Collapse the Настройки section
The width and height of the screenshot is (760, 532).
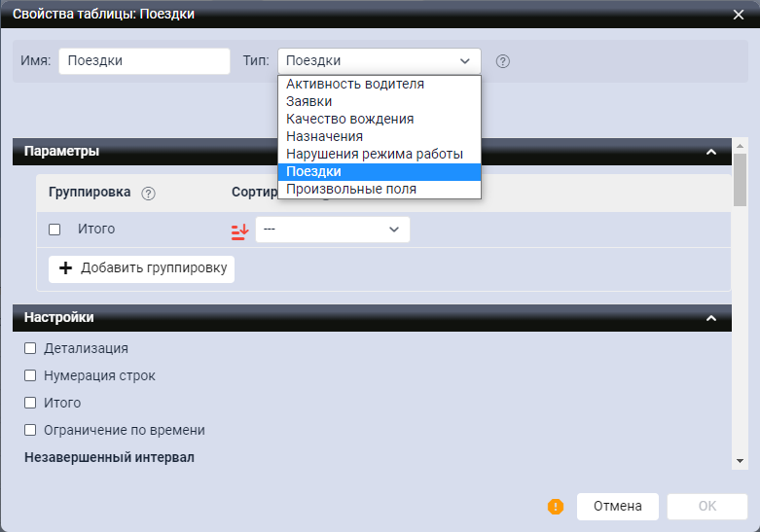[x=711, y=318]
